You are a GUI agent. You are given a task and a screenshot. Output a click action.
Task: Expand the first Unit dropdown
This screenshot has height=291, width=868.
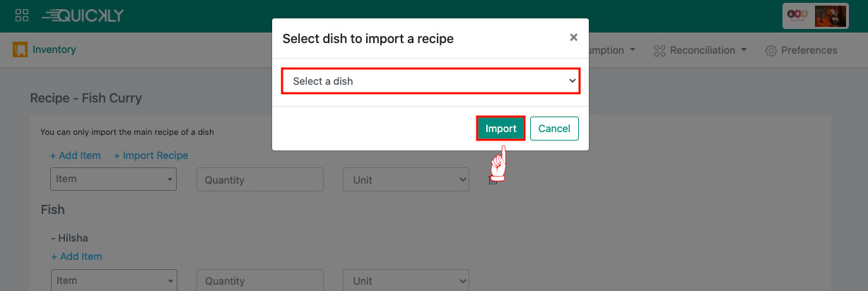pos(406,179)
